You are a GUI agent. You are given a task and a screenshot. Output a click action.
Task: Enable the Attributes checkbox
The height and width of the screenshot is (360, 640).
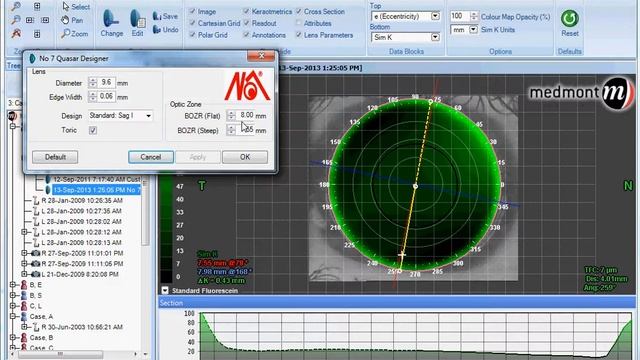299,23
